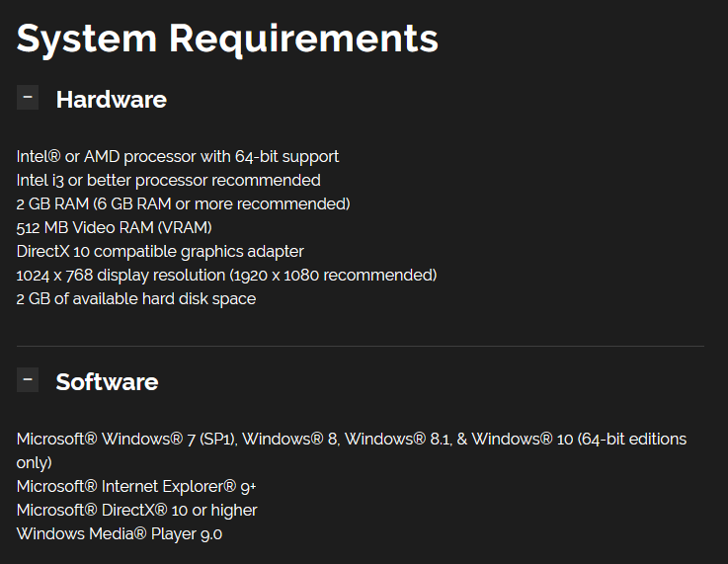Click the 512 MB Video RAM line
728x564 pixels.
115,227
